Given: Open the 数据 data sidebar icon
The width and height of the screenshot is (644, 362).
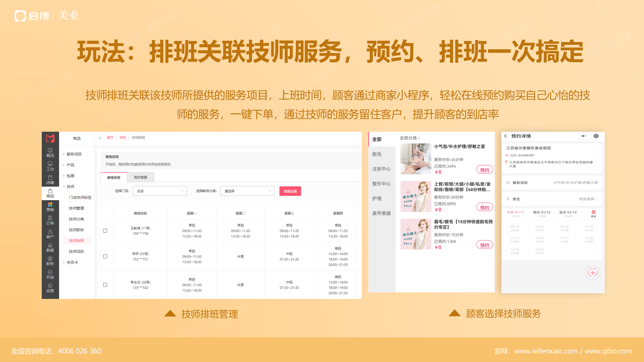Looking at the screenshot, I should 50,247.
